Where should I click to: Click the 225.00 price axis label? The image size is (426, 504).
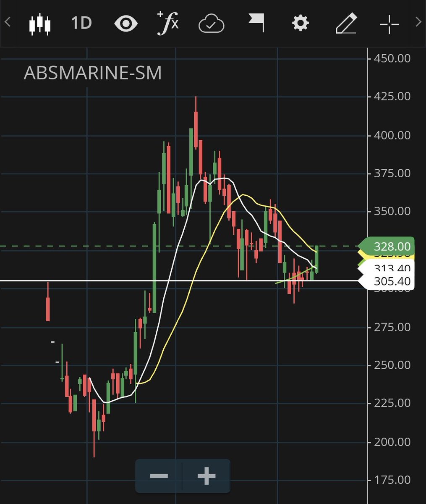[392, 403]
